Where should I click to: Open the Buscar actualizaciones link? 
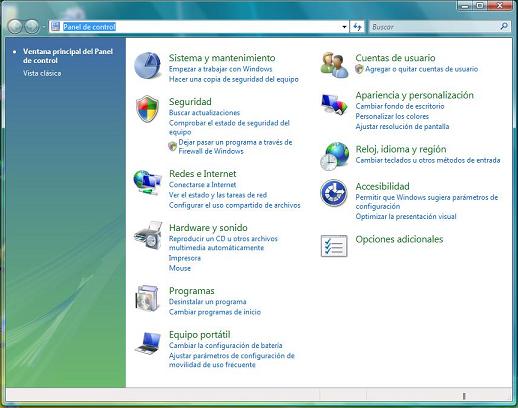[x=204, y=113]
